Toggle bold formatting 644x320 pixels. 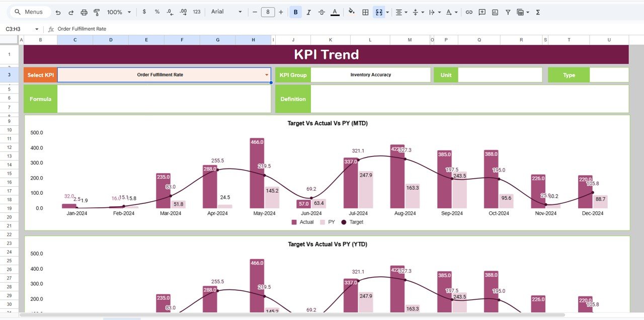[x=295, y=12]
